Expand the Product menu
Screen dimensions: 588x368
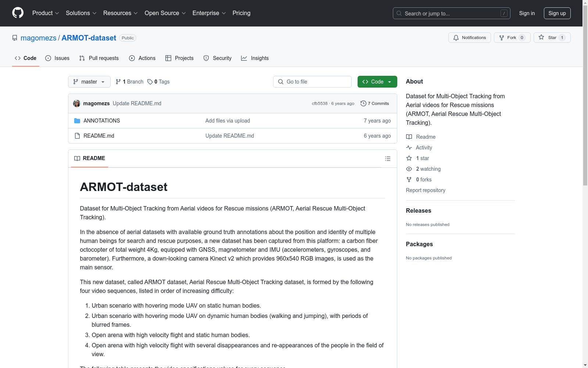pyautogui.click(x=46, y=13)
